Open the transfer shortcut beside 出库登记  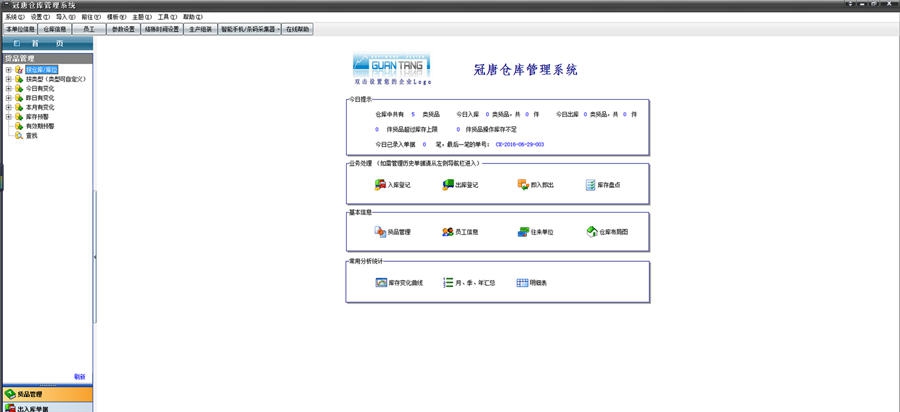pyautogui.click(x=535, y=185)
